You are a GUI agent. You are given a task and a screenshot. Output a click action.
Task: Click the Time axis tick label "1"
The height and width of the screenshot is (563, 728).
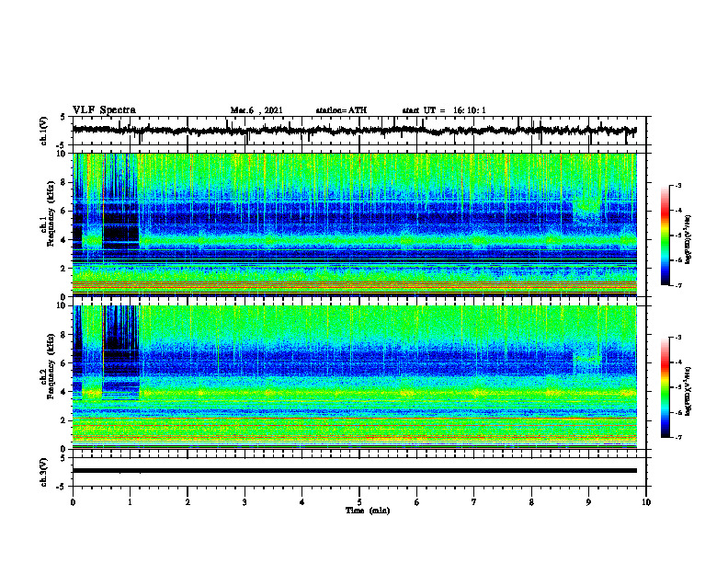(x=130, y=502)
